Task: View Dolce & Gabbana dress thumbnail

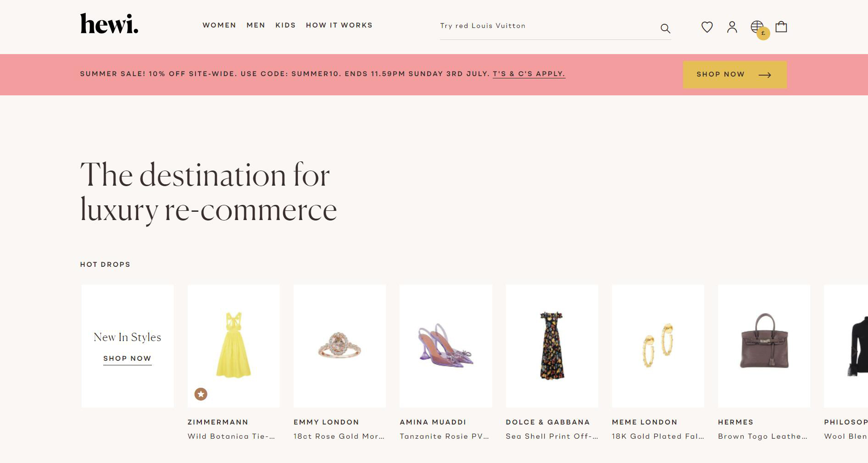Action: [552, 346]
